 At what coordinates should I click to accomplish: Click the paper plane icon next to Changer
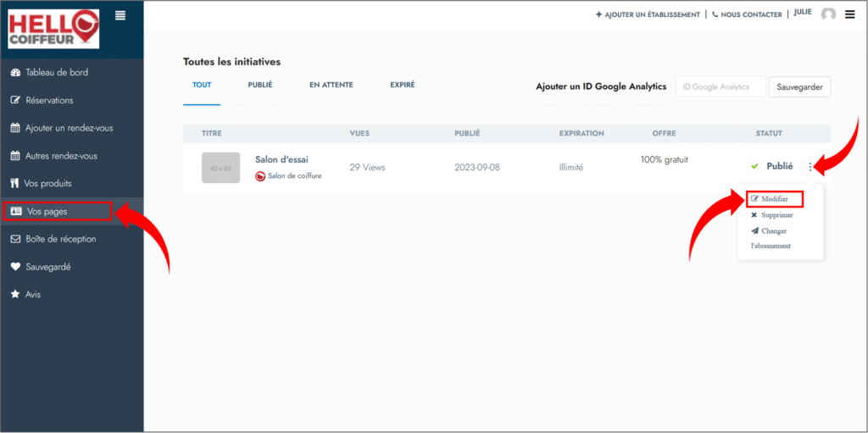[754, 230]
